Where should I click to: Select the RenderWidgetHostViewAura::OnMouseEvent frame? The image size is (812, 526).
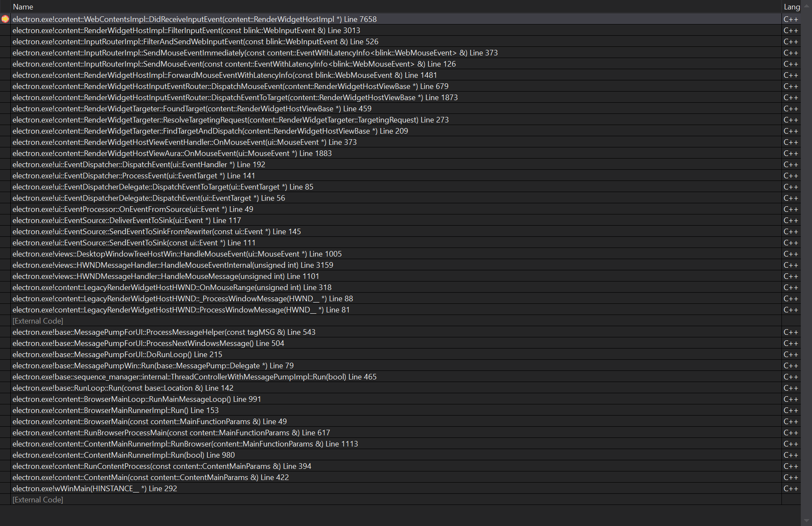(x=172, y=153)
